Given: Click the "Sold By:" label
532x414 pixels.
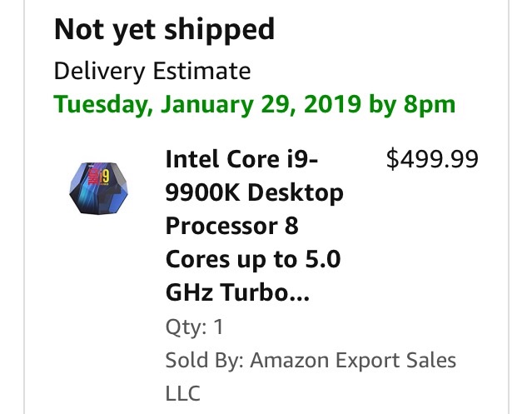Looking at the screenshot, I should click(205, 360).
